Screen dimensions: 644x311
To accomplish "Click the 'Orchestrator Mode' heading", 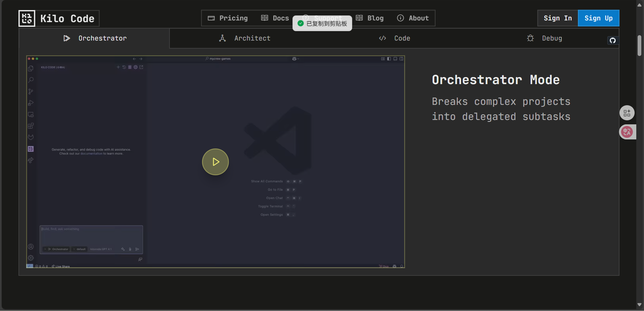I will point(496,80).
